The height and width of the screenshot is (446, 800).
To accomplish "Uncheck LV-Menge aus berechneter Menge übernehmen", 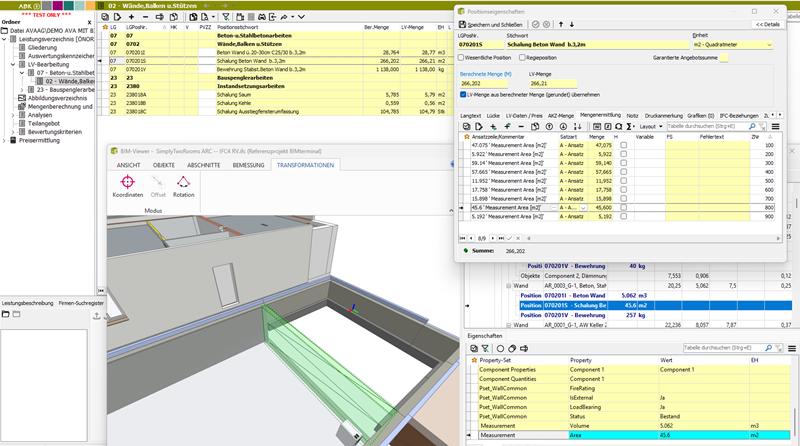I will pos(462,94).
